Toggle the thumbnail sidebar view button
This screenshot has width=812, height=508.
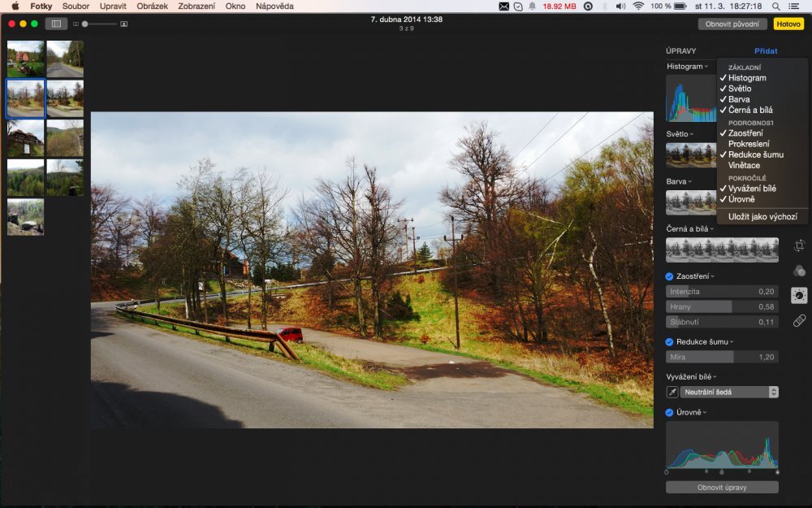tap(57, 24)
